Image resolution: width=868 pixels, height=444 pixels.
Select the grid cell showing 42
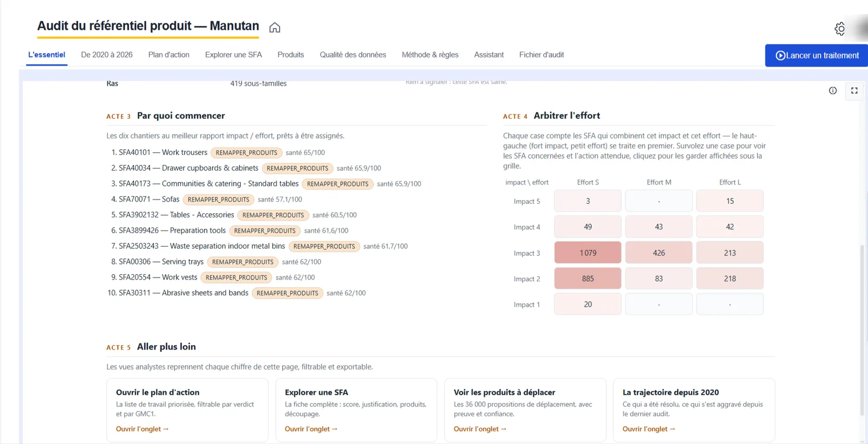coord(730,227)
